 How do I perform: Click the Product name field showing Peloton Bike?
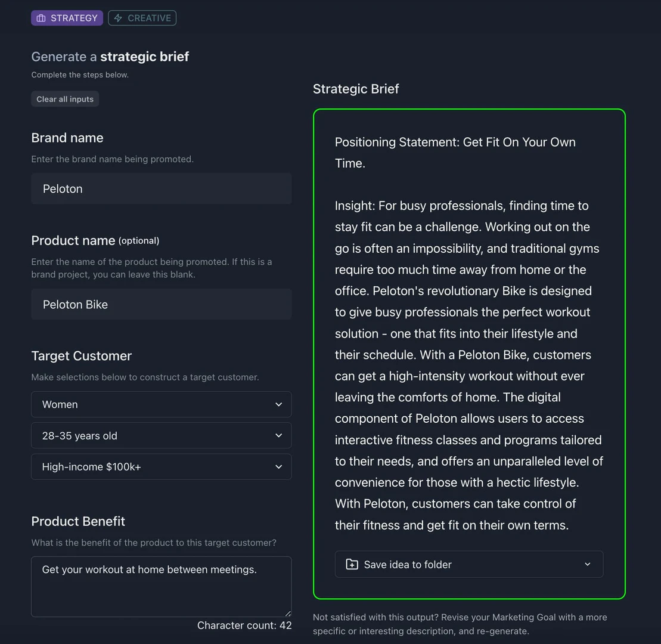[x=161, y=304]
